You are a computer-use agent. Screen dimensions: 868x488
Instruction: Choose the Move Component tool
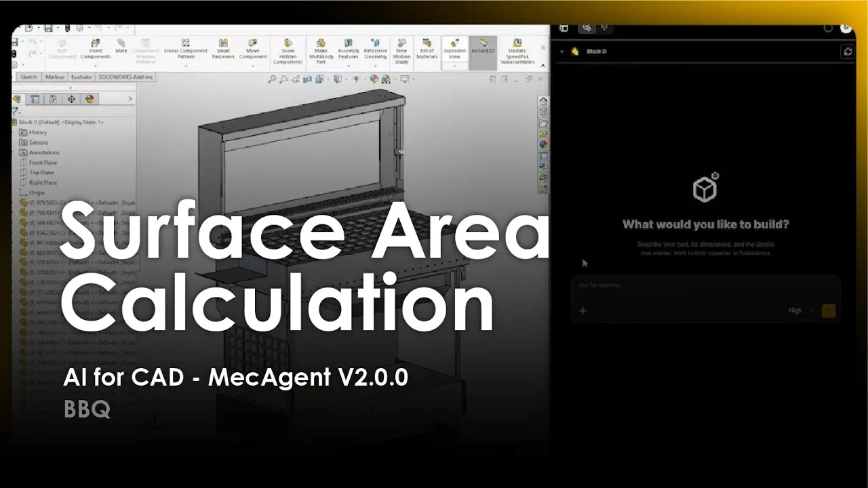(x=253, y=49)
